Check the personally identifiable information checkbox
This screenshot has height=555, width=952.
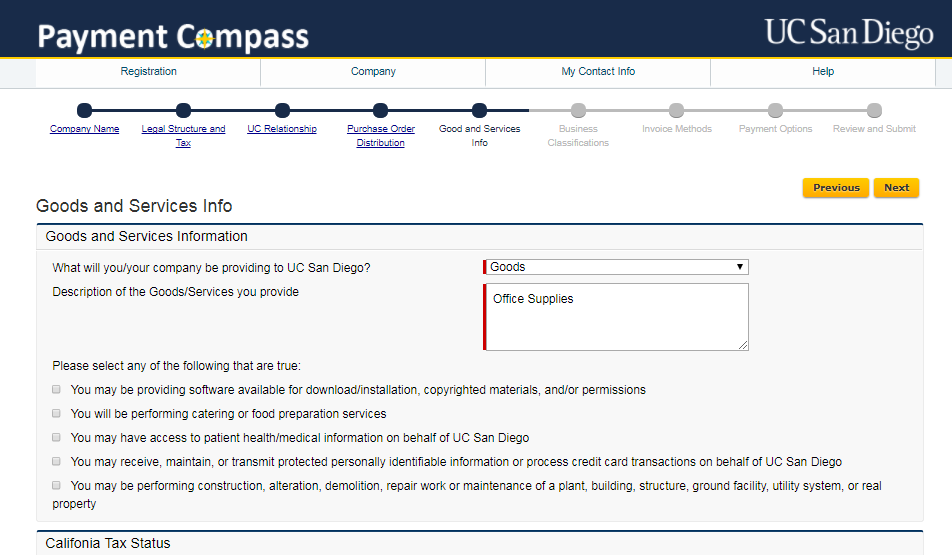click(x=56, y=461)
